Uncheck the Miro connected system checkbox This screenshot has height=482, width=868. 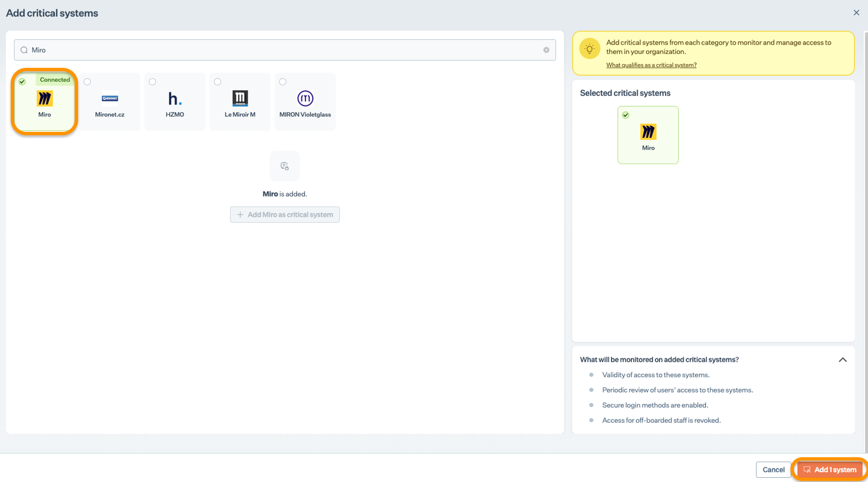point(22,81)
